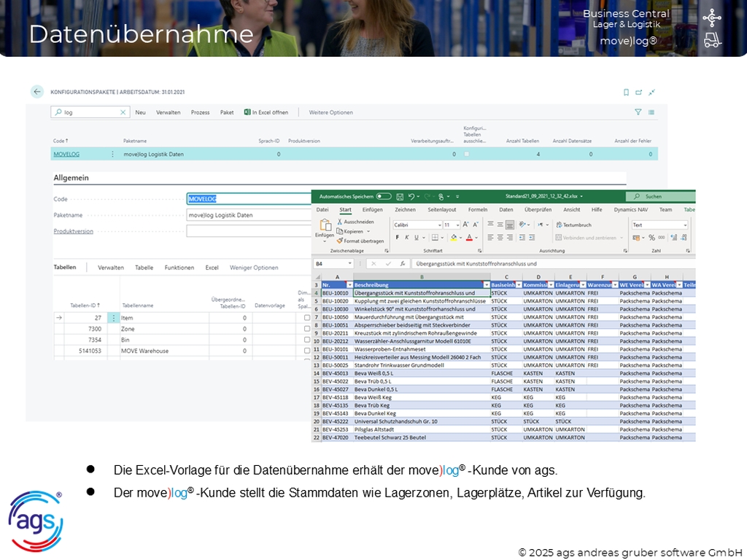The image size is (747, 560).
Task: Click the Neu action
Action: coord(140,112)
